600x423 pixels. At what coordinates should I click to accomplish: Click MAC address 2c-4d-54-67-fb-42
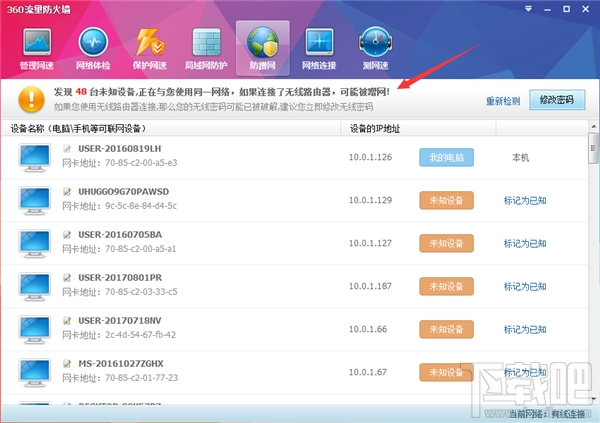pos(141,335)
